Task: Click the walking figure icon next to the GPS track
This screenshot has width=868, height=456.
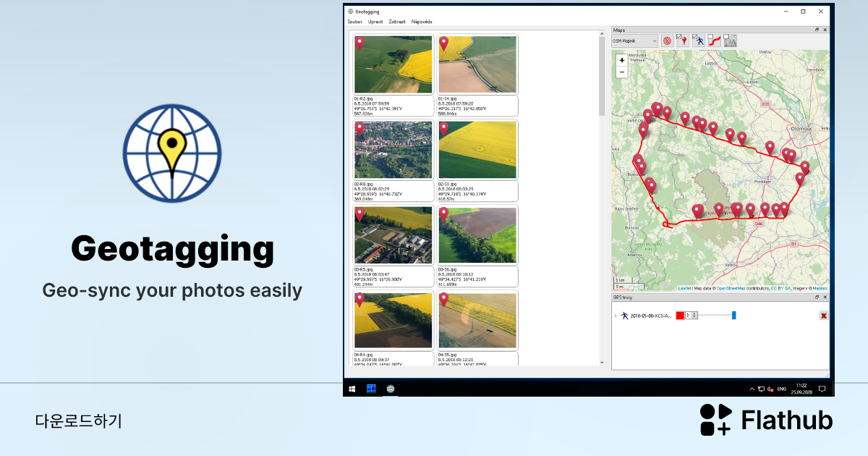Action: [625, 316]
